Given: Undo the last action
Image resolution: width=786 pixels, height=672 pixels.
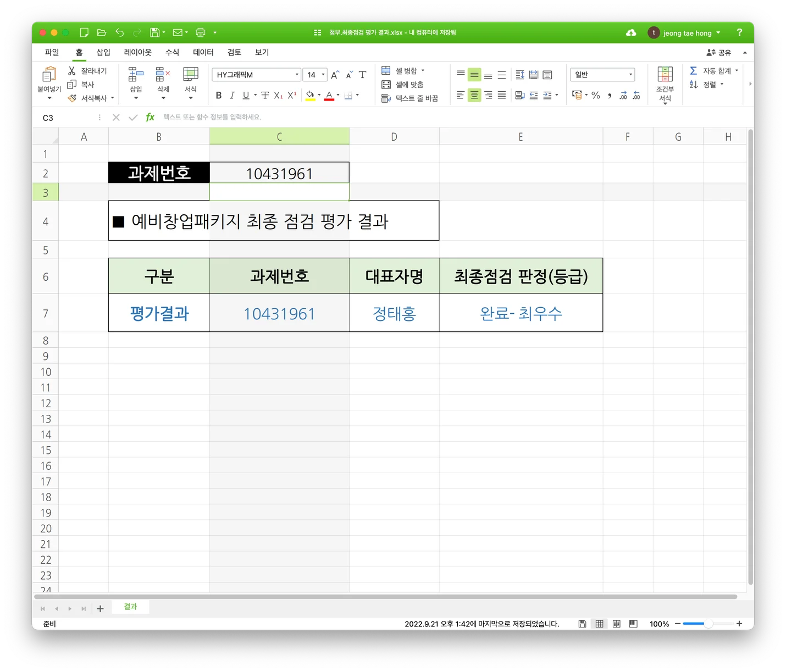Looking at the screenshot, I should (x=119, y=33).
